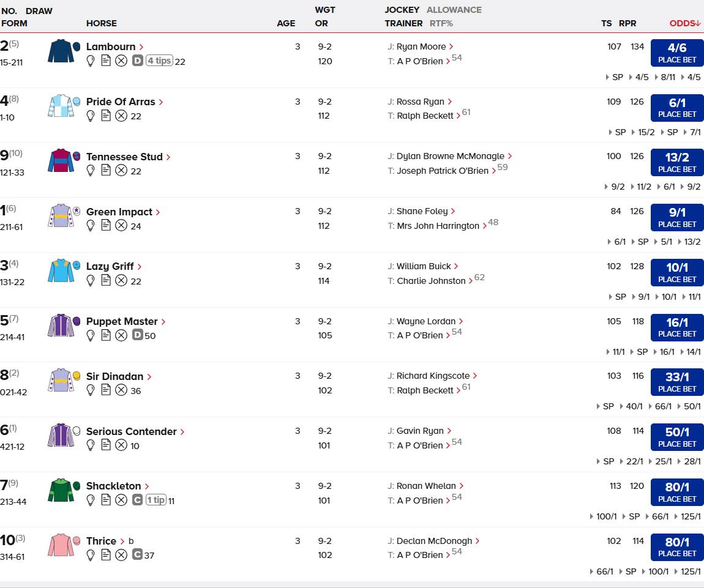The width and height of the screenshot is (704, 588).
Task: Open the notes document icon for Pride Of Arras
Action: (106, 116)
